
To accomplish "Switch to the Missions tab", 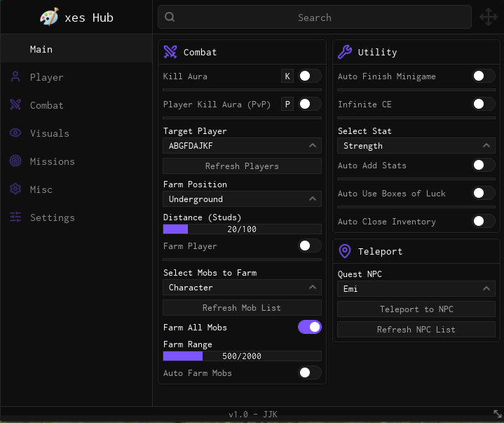I will pyautogui.click(x=76, y=161).
